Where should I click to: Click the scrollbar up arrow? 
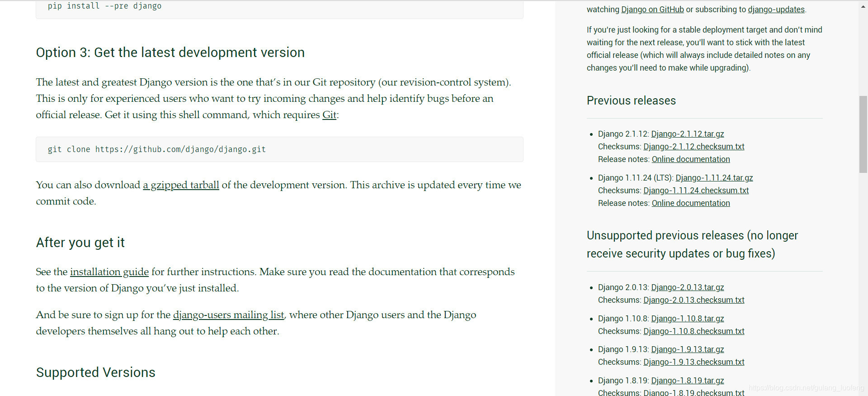(863, 6)
